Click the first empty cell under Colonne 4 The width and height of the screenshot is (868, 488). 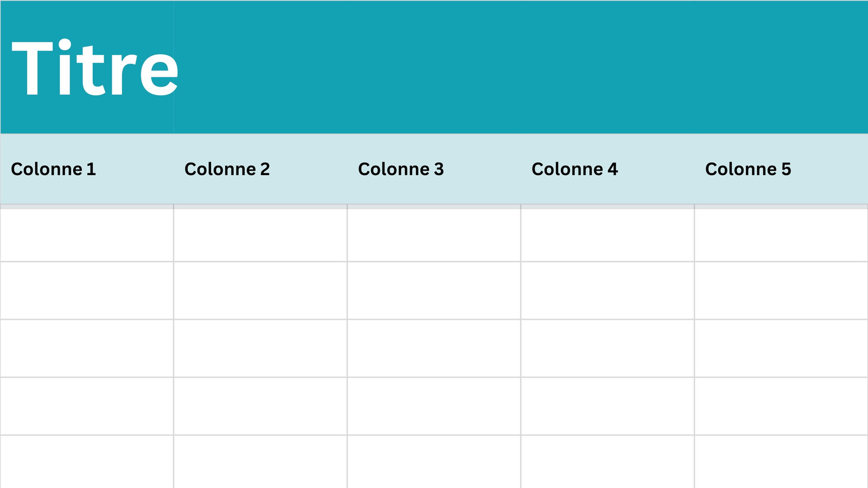pos(608,233)
